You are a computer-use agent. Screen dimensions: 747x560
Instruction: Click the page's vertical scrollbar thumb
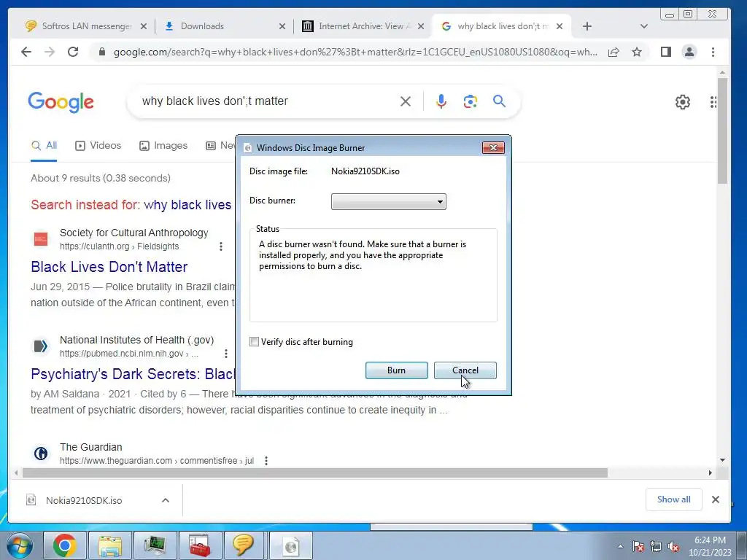coord(723,131)
